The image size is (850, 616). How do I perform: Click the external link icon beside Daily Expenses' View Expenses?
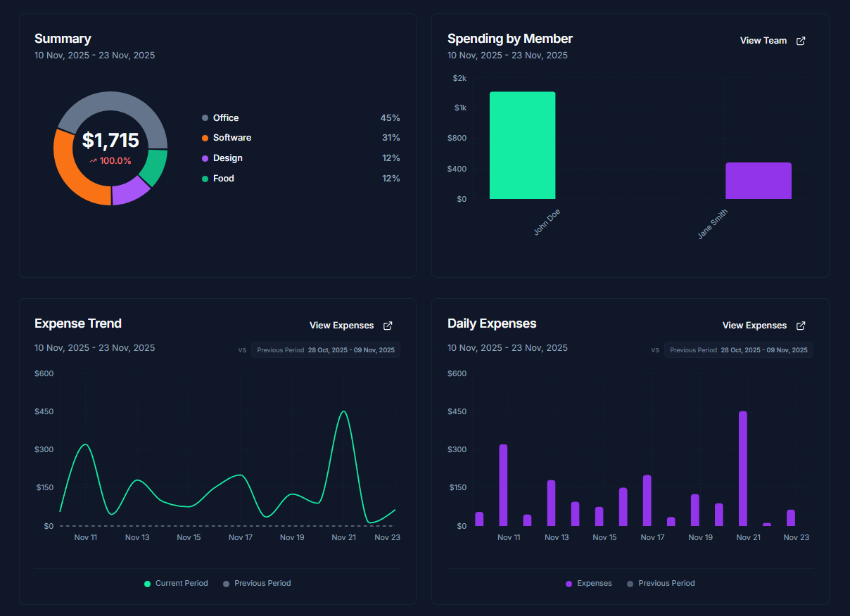click(x=801, y=326)
